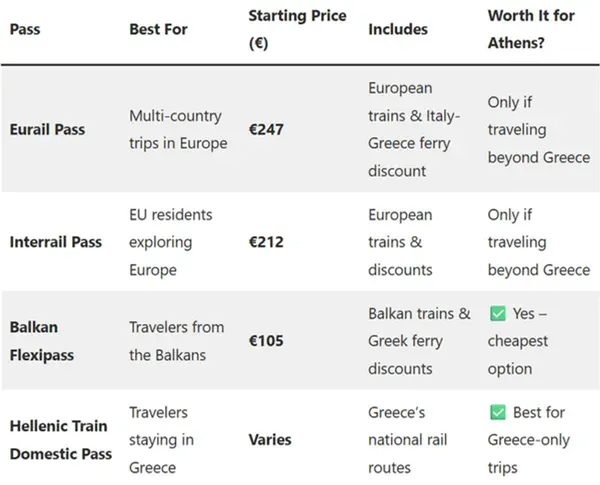Select "Multi-country trips in Europe" cell

pyautogui.click(x=177, y=130)
